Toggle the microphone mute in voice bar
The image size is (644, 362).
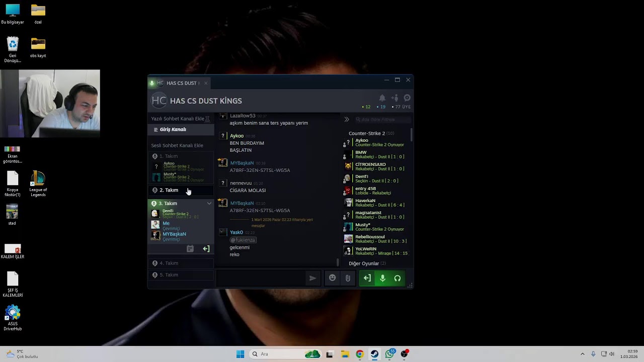382,278
